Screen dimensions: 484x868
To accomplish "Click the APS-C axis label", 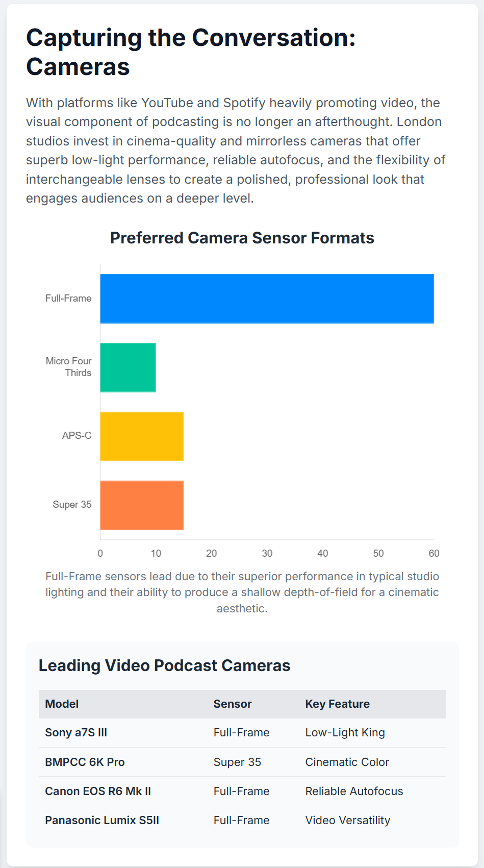I will [77, 436].
